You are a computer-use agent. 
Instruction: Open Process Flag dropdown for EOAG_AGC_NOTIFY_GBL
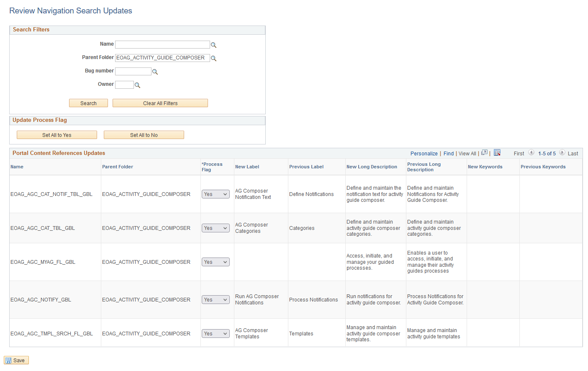tap(216, 299)
